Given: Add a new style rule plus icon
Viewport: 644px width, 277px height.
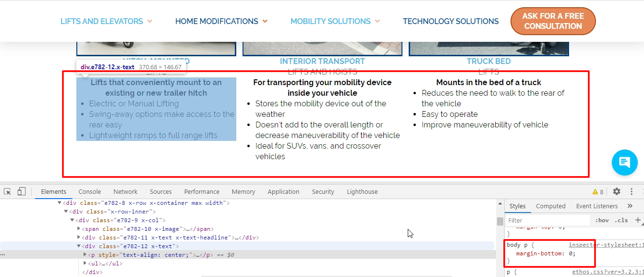Looking at the screenshot, I should 638,220.
